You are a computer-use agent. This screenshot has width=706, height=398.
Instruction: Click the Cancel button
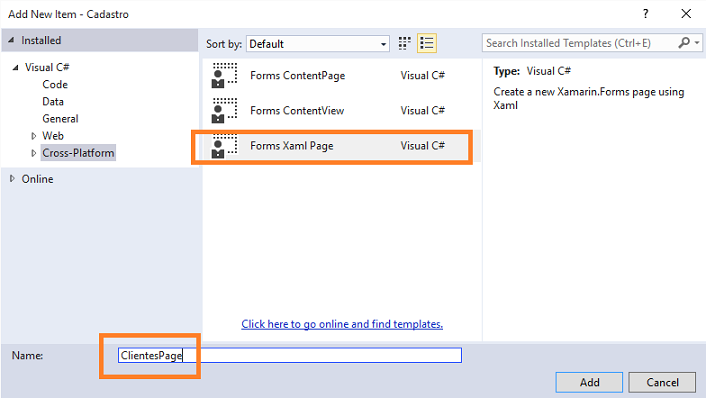tap(662, 382)
